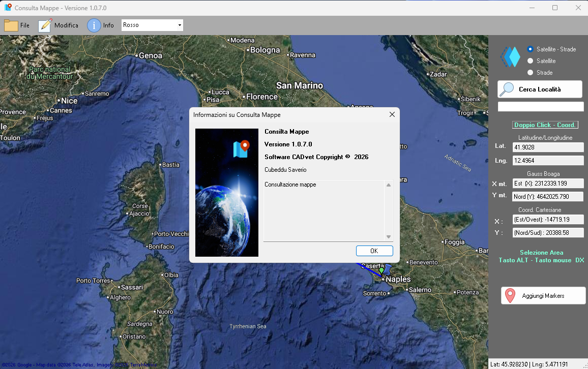Screen dimensions: 588x369
Task: Click the Modifica pencil icon
Action: pos(45,25)
